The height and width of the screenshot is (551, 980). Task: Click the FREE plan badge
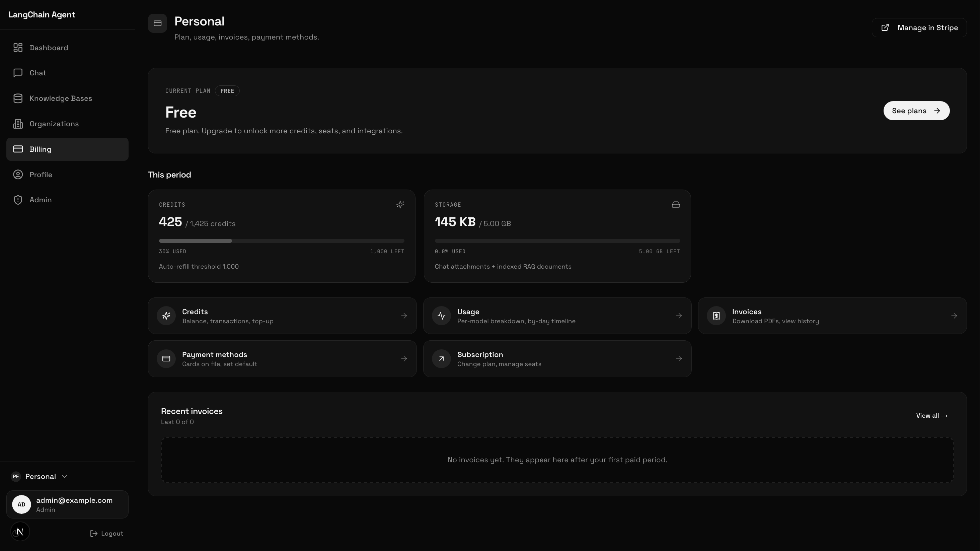[227, 91]
